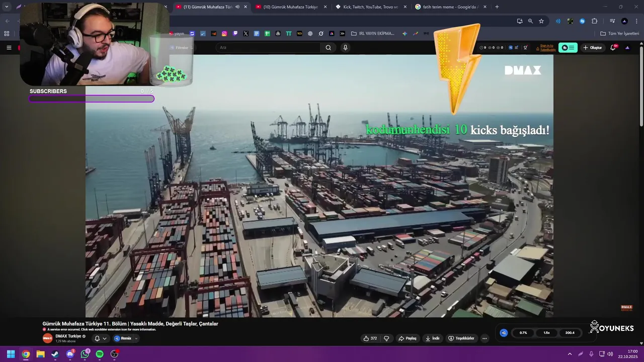Open Chrome apps grid icon

coord(7,34)
